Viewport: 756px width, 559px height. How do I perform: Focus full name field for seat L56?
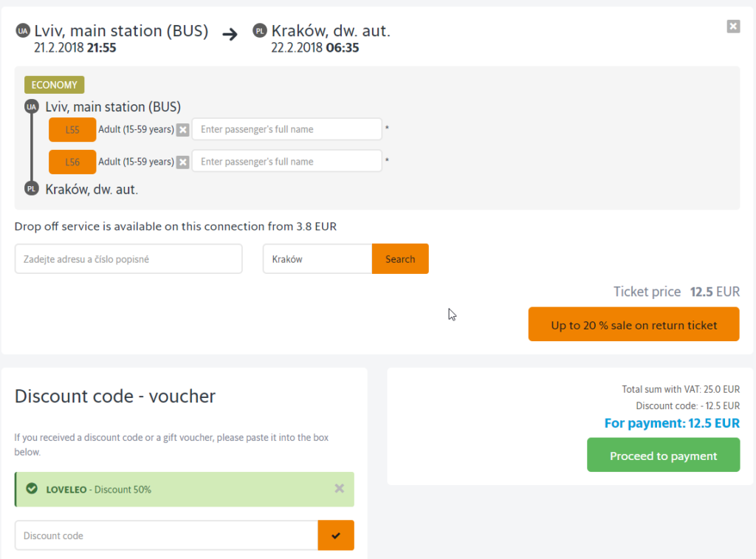(x=287, y=162)
